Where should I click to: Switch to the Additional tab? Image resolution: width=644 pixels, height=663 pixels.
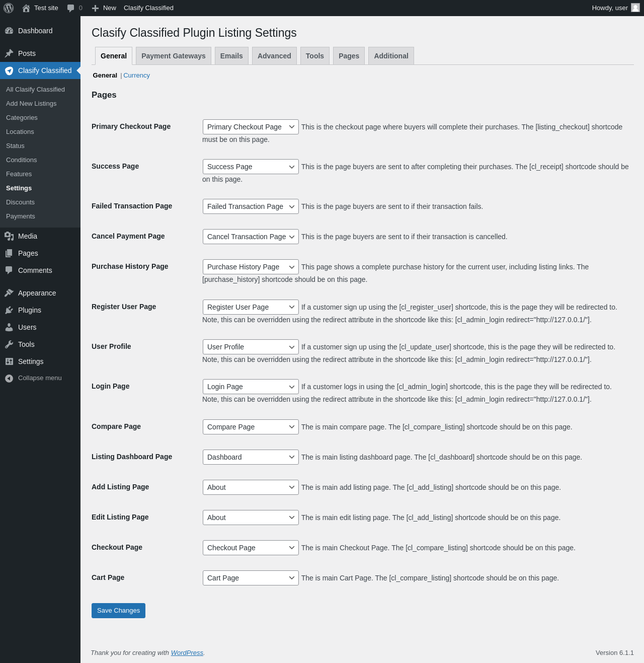click(391, 56)
